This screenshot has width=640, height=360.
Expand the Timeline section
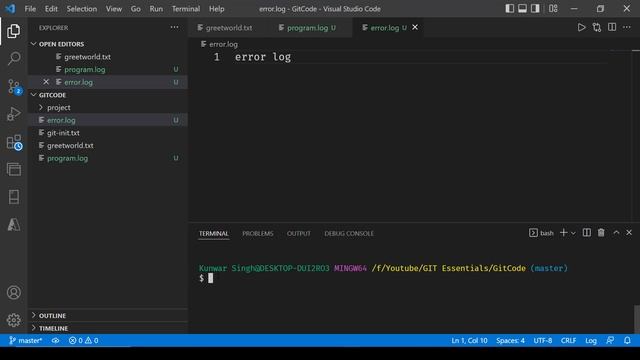click(x=107, y=328)
